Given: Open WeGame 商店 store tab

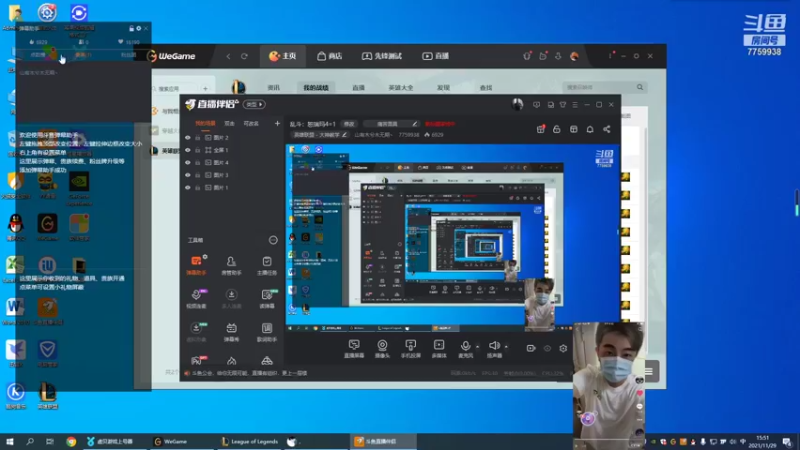Looking at the screenshot, I should point(329,56).
